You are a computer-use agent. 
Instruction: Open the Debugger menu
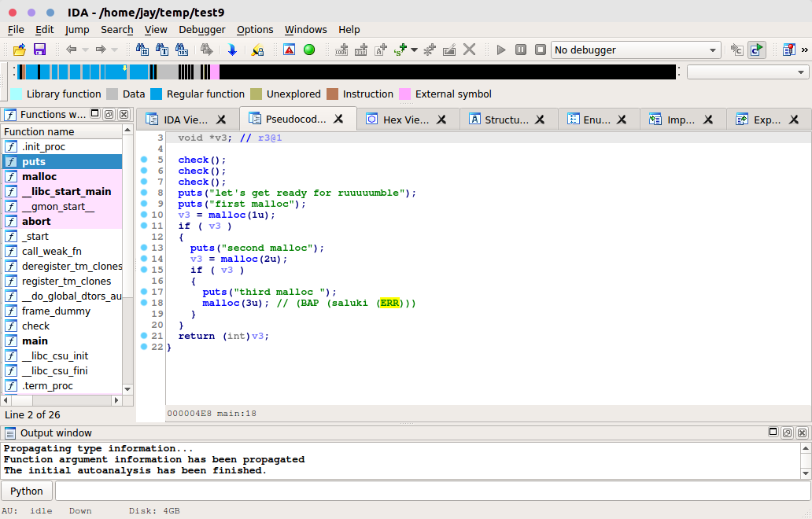tap(202, 30)
